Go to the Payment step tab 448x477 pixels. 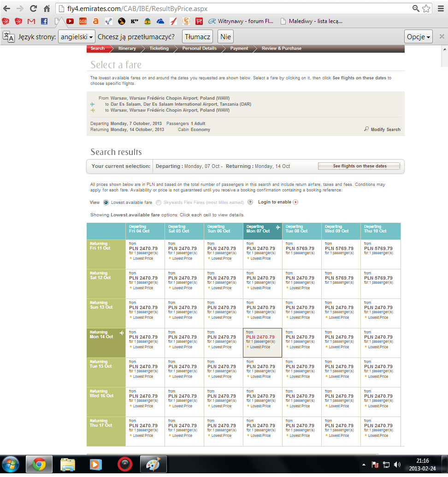[x=239, y=48]
